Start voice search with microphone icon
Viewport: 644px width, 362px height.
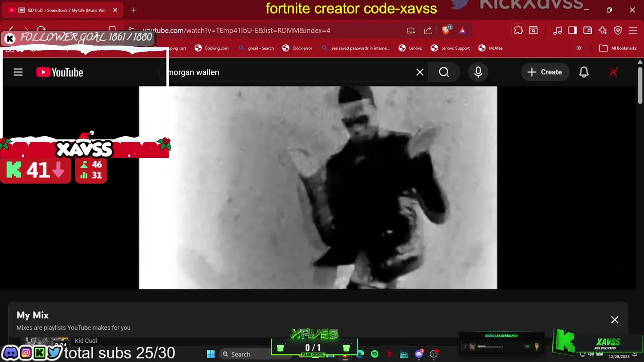point(478,72)
